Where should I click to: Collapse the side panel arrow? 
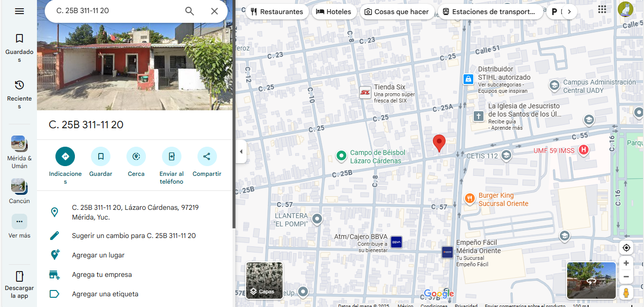241,152
